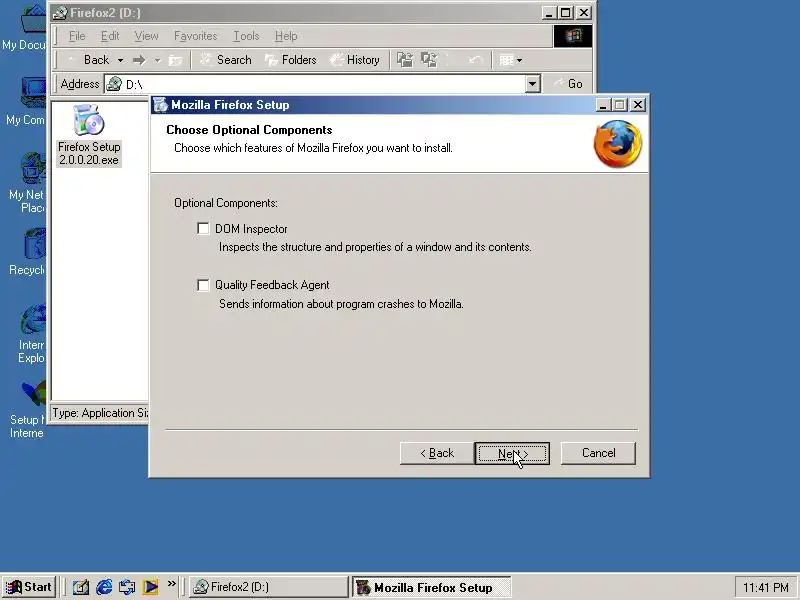Select the Setup MSN Internet desktop icon
800x600 pixels.
(x=27, y=409)
